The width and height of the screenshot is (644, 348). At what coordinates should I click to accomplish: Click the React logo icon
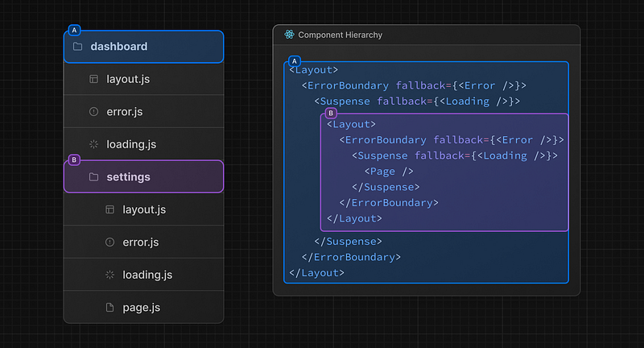tap(289, 35)
